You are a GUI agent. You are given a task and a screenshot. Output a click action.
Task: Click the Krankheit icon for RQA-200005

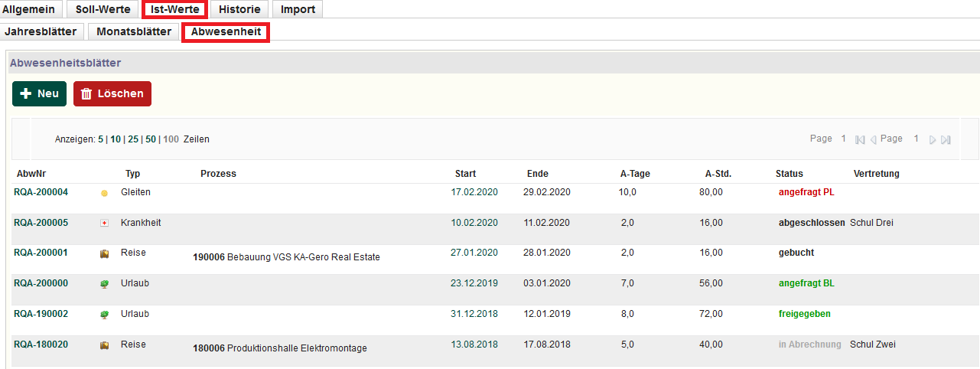(104, 224)
